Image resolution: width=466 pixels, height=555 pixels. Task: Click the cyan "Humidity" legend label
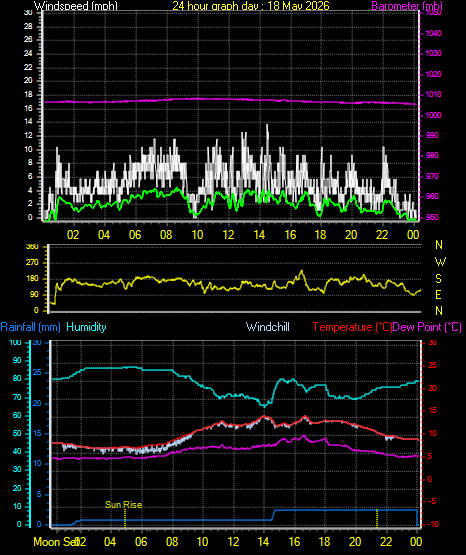point(86,327)
